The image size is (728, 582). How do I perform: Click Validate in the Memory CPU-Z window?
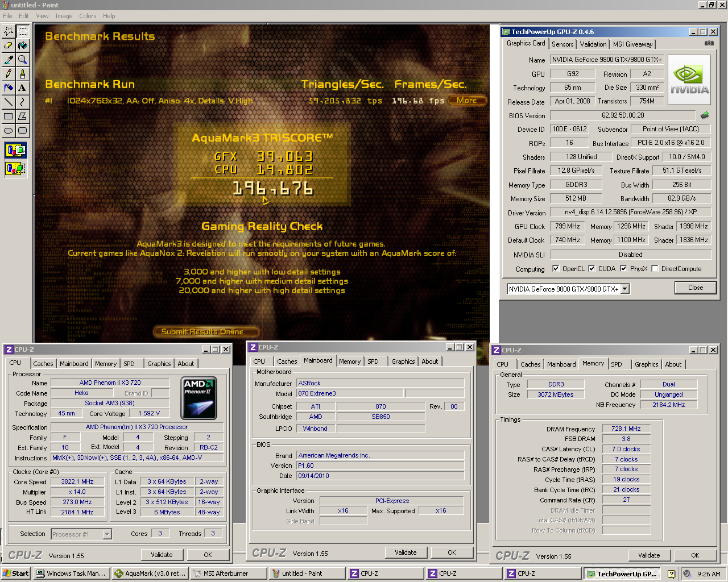coord(649,555)
